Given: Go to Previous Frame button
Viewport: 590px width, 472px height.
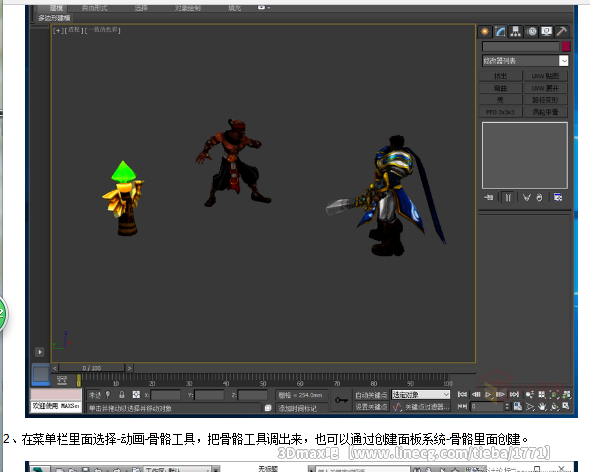Looking at the screenshot, I should tap(476, 394).
